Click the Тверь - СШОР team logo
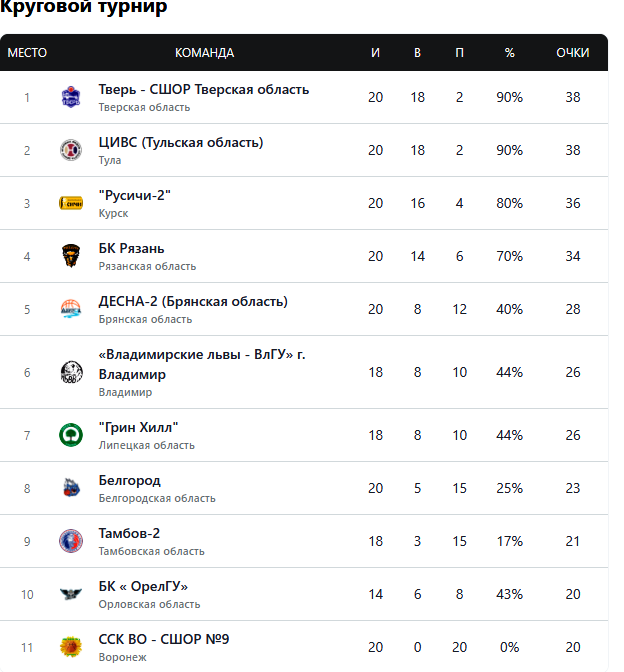Viewport: 624px width, 672px height. click(71, 97)
